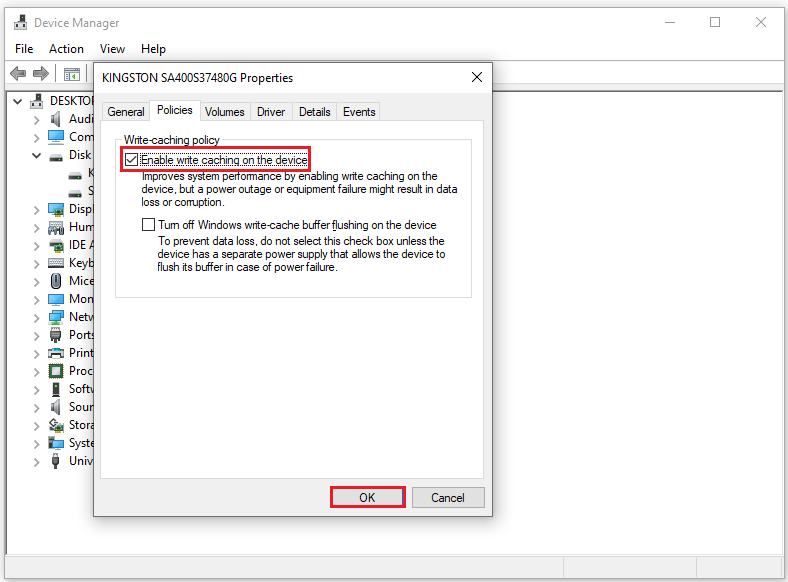Click the Device Manager title bar icon
This screenshot has width=788, height=582.
(21, 23)
